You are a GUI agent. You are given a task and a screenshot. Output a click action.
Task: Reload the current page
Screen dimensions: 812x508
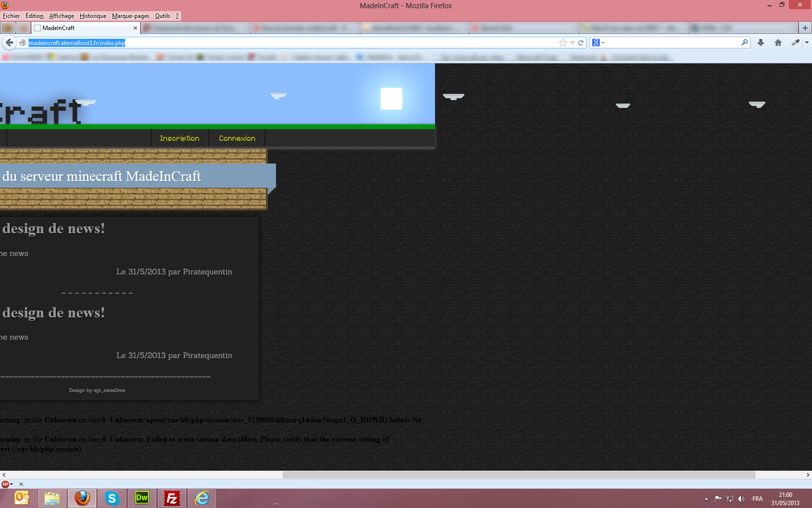(580, 43)
